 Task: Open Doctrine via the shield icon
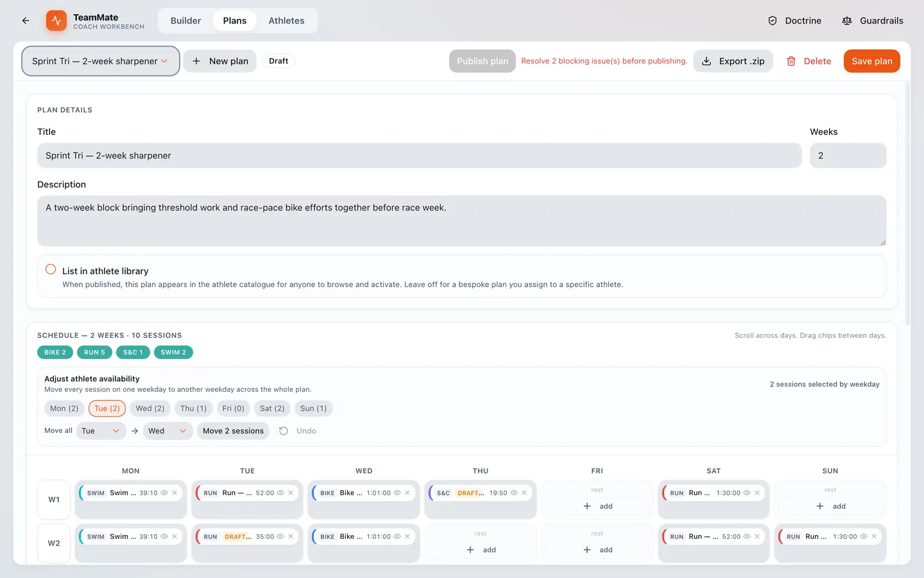pyautogui.click(x=773, y=21)
